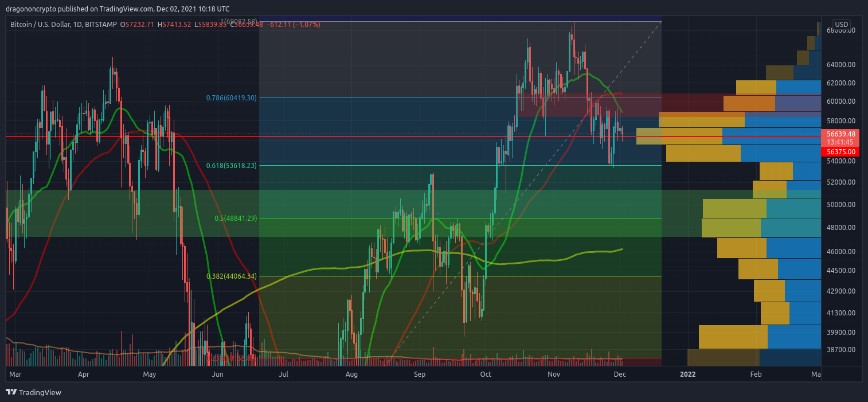The height and width of the screenshot is (402, 868).
Task: Click 52000.00 on the price axis
Action: pos(840,182)
